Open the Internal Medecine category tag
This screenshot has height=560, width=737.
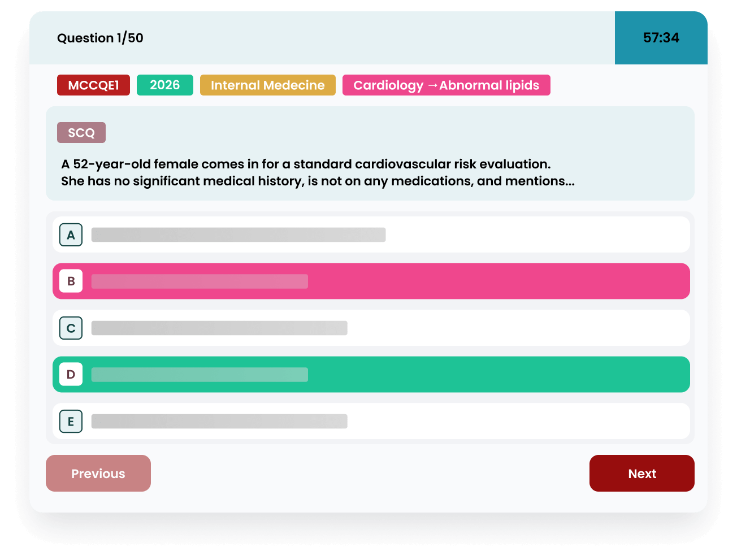tap(267, 85)
